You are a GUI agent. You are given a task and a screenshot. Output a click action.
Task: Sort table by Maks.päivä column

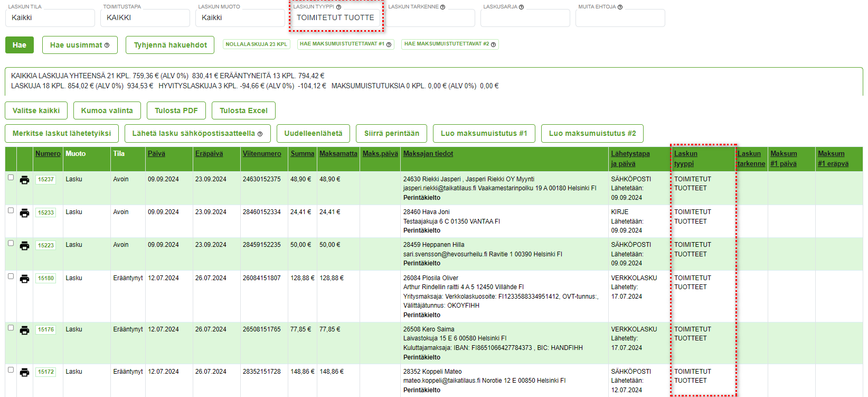[380, 154]
